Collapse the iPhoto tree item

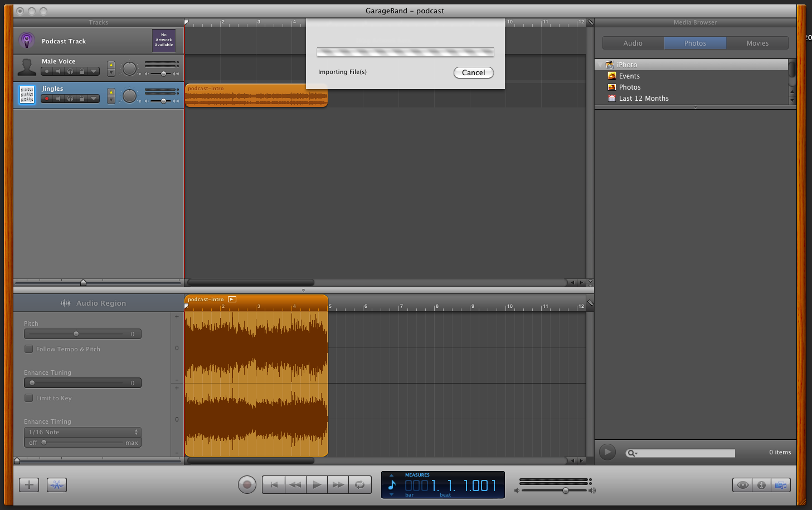coord(600,65)
